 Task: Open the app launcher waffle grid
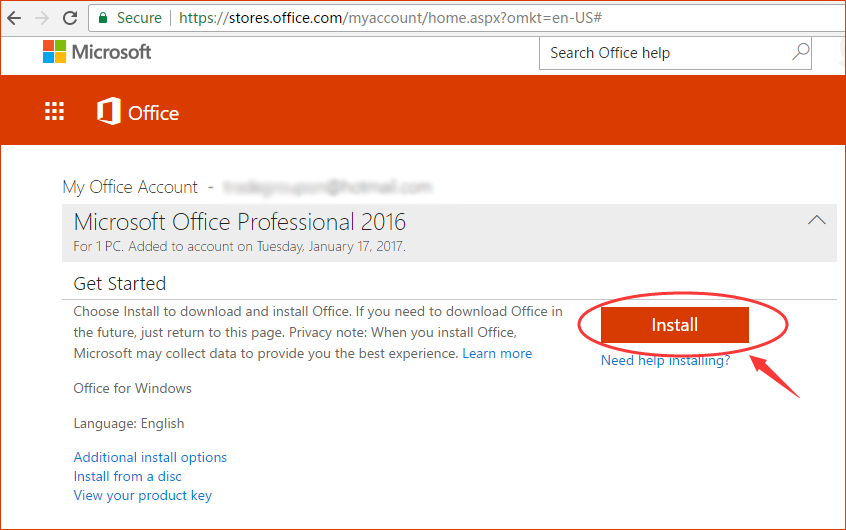click(54, 112)
